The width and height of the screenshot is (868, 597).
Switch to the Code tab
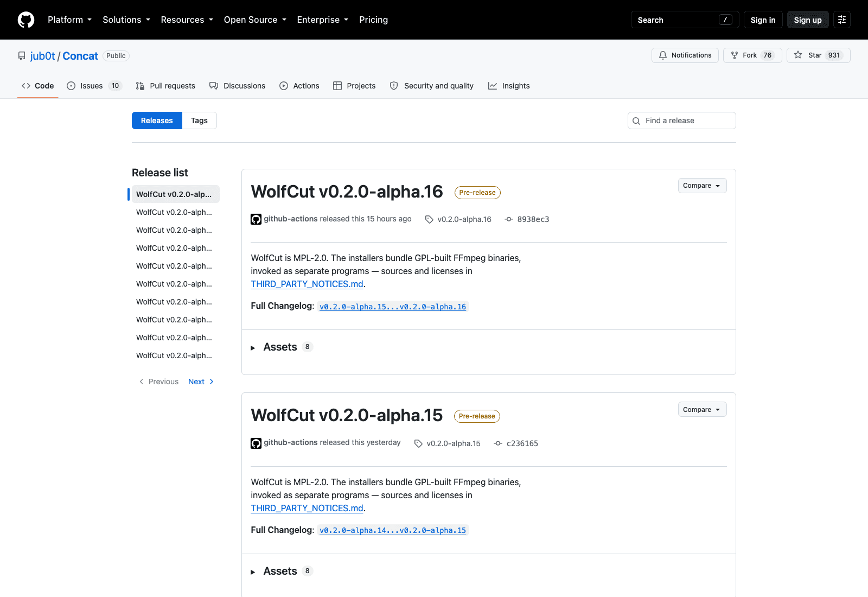coord(38,86)
